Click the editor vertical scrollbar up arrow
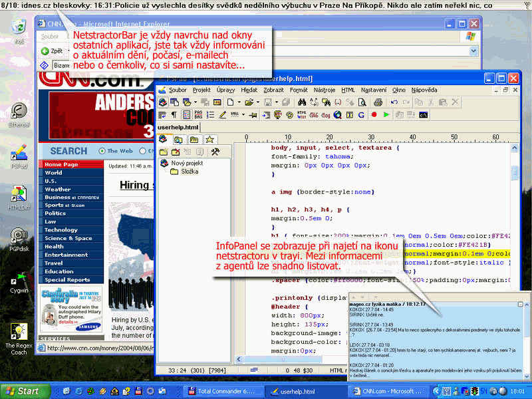 tap(514, 148)
